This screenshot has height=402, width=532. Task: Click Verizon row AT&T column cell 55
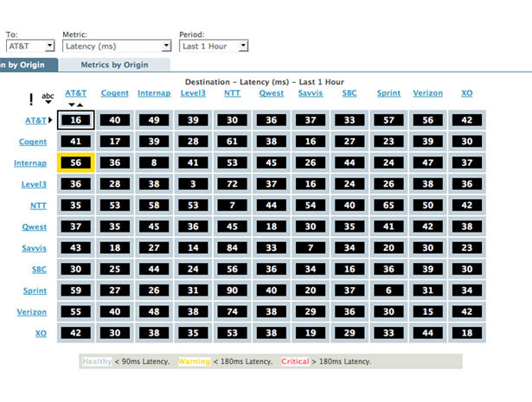(x=75, y=312)
